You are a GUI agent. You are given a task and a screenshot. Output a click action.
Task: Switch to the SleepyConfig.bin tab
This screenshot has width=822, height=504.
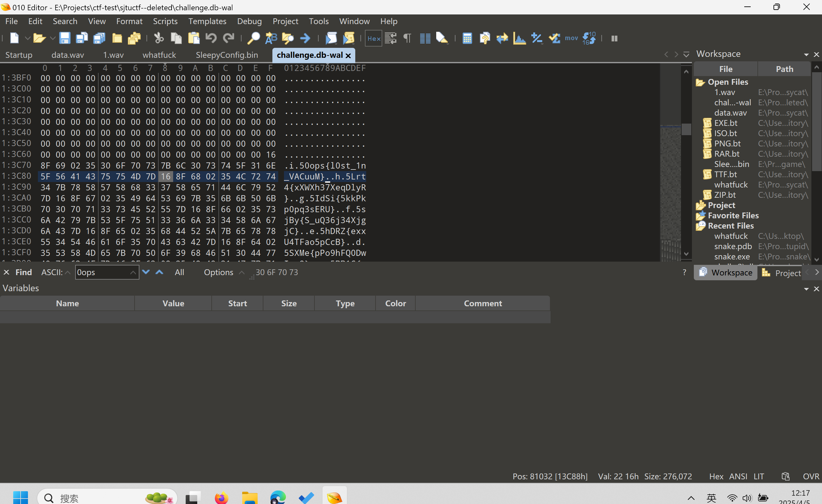click(x=226, y=55)
